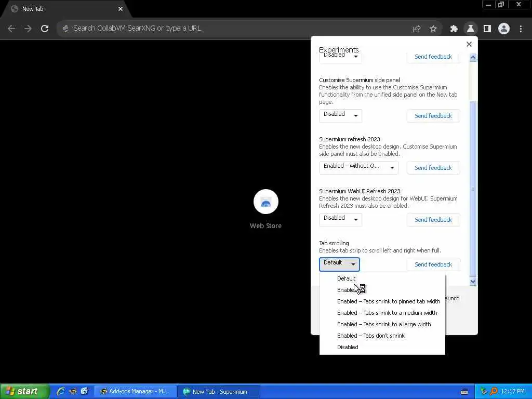Open the Web Store shortcut
Image resolution: width=532 pixels, height=399 pixels.
tap(265, 209)
